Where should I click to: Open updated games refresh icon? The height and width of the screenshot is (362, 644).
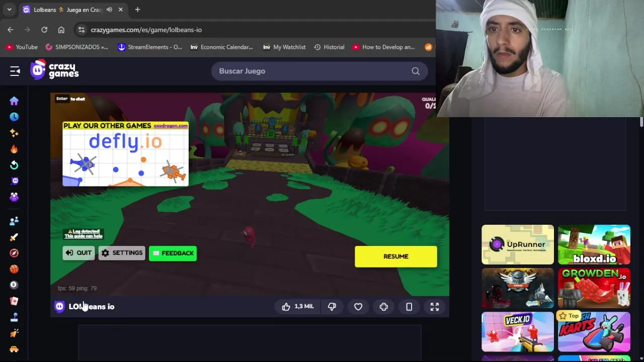pos(14,165)
